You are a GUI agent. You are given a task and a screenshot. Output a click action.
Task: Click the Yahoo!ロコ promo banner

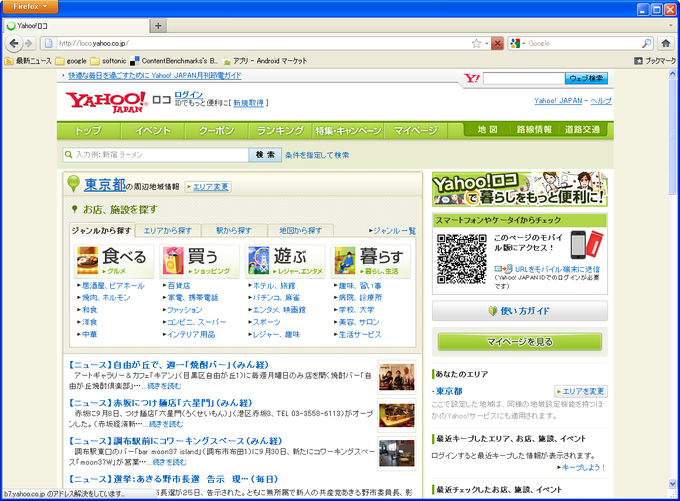520,189
